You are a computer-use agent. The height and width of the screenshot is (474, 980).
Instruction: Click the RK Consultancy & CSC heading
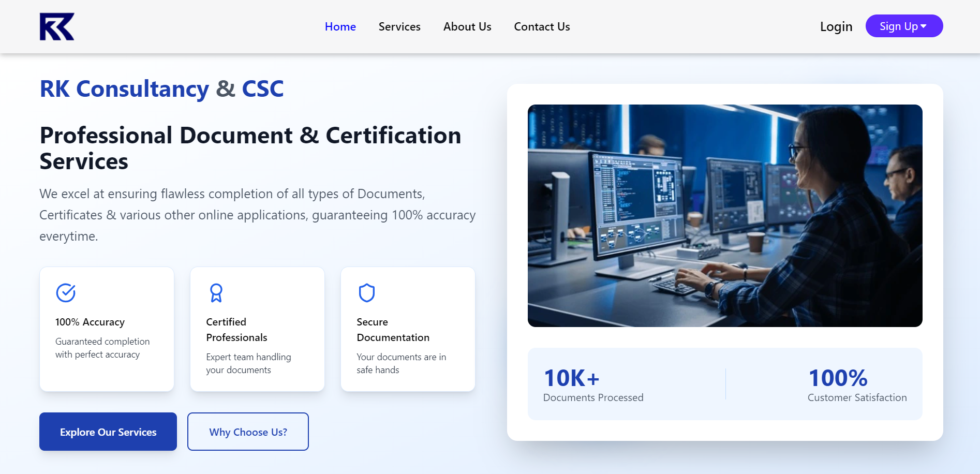click(161, 89)
